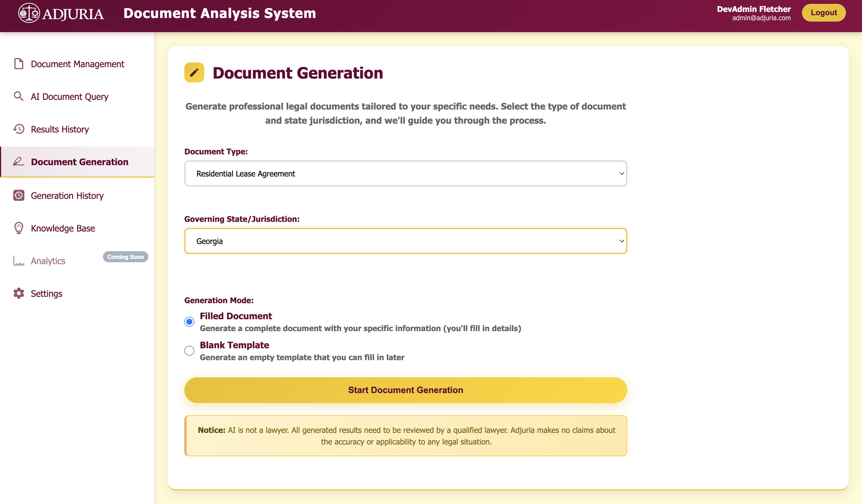The width and height of the screenshot is (862, 504).
Task: Click the Blank Template label text
Action: coord(234,345)
